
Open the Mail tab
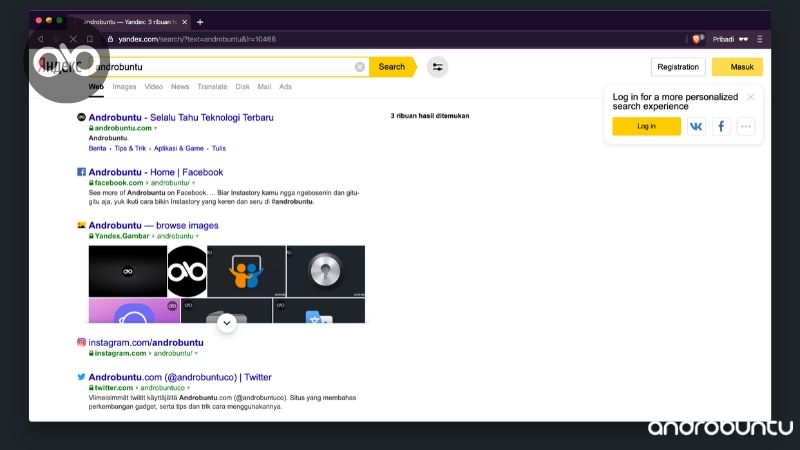point(264,87)
